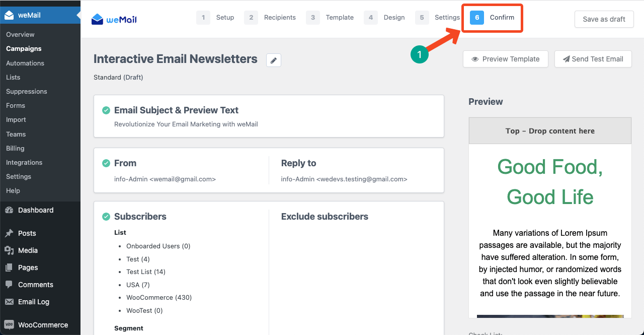The width and height of the screenshot is (644, 335).
Task: Go to Automations menu item
Action: (x=25, y=63)
